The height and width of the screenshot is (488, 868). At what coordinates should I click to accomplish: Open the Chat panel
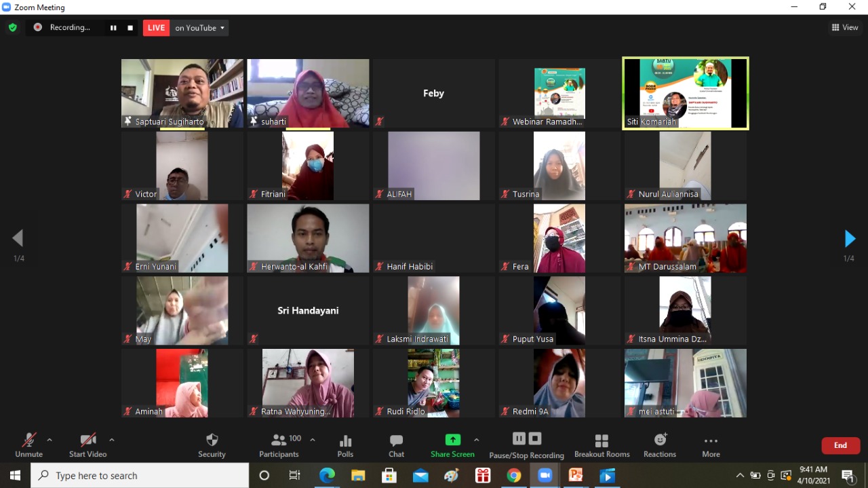(x=396, y=445)
